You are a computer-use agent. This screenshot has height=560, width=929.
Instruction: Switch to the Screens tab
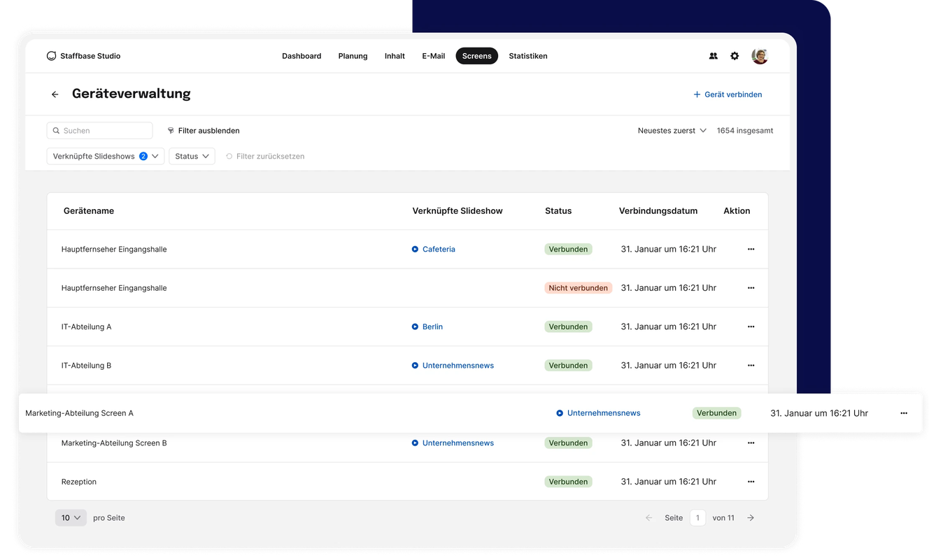476,56
